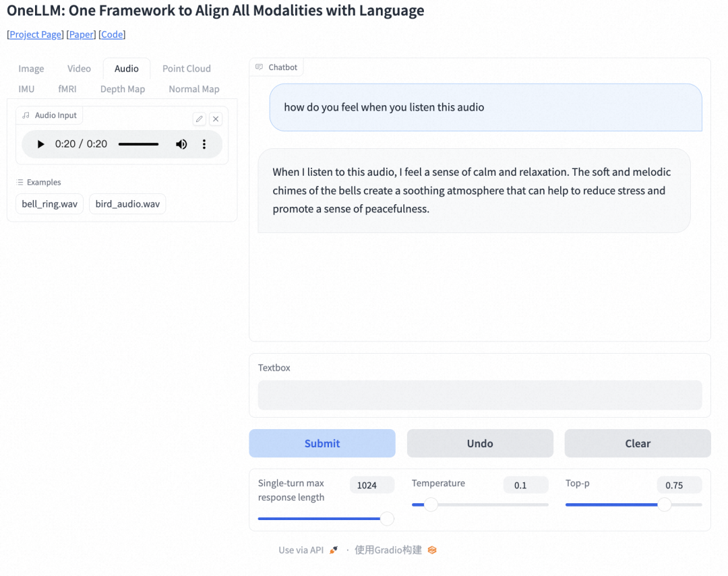Edit the audio input with pencil icon

pos(199,119)
